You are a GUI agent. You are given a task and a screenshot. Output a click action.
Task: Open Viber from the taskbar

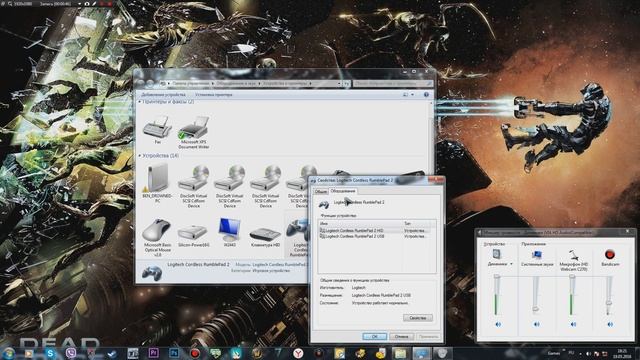pyautogui.click(x=71, y=353)
